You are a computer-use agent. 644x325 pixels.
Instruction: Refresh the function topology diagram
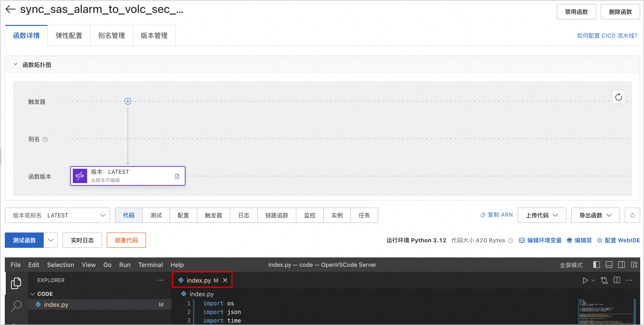coord(618,97)
